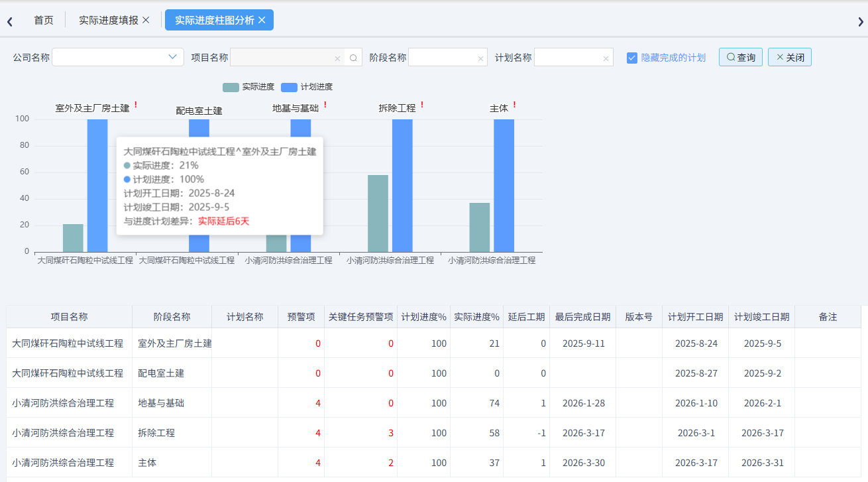Click the 查询 button
Image resolution: width=868 pixels, height=482 pixels.
[x=741, y=58]
